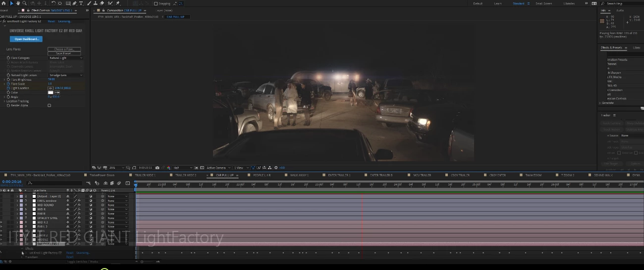Expand the Location Tracking group

4,101
